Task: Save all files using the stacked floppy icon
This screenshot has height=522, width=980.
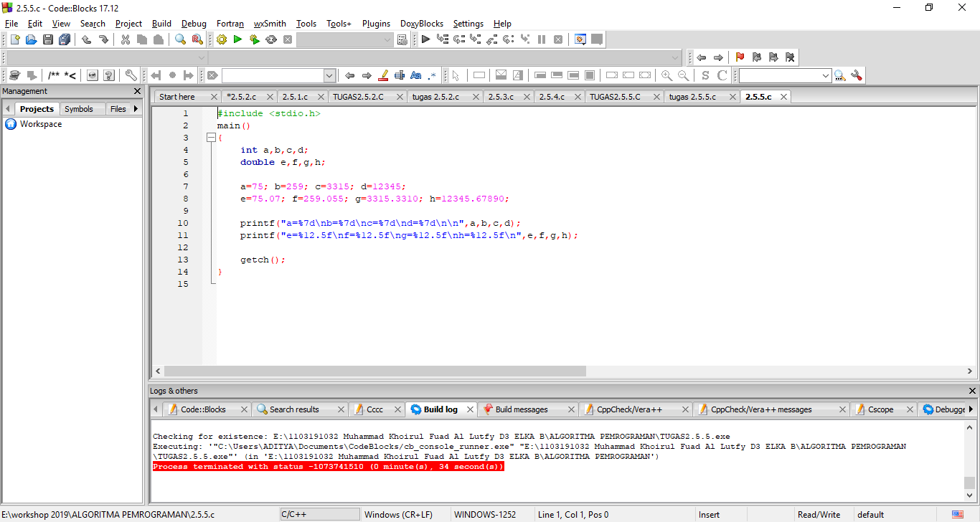Action: click(65, 39)
